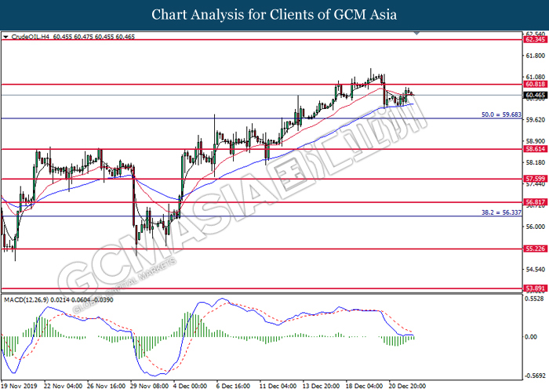The image size is (549, 392).
Task: Select the 55.226 support price label
Action: coord(535,249)
